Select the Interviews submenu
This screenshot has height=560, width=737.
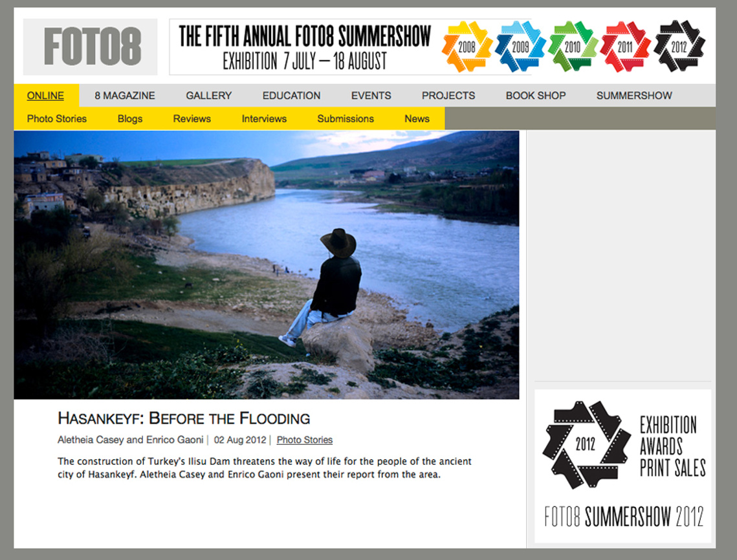(264, 118)
